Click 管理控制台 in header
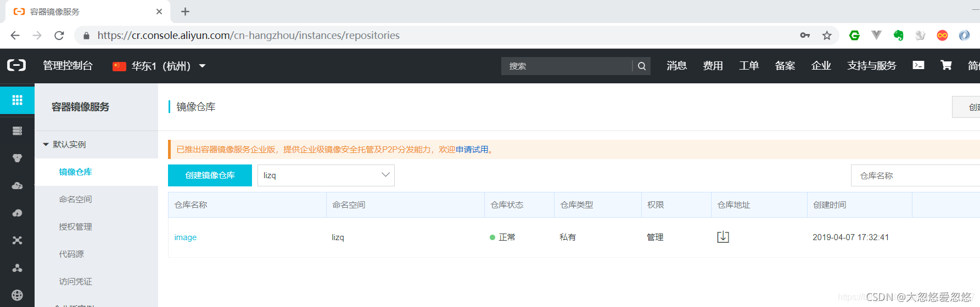Image resolution: width=980 pixels, height=307 pixels. (68, 66)
